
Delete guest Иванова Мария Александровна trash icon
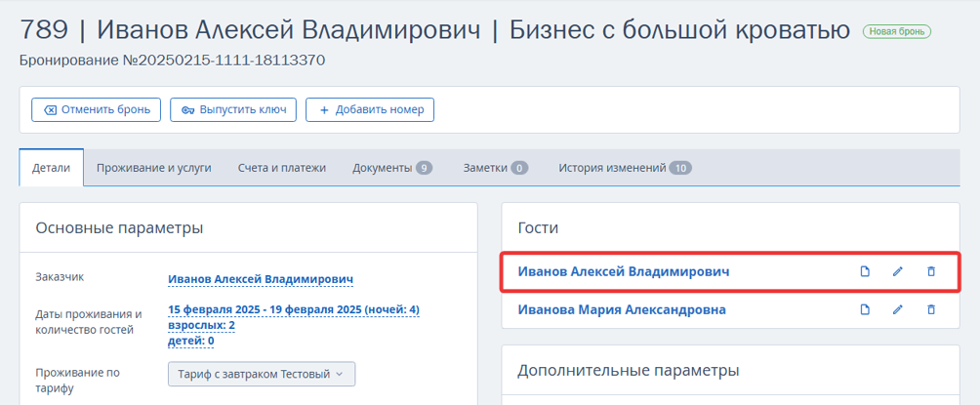[x=931, y=309]
